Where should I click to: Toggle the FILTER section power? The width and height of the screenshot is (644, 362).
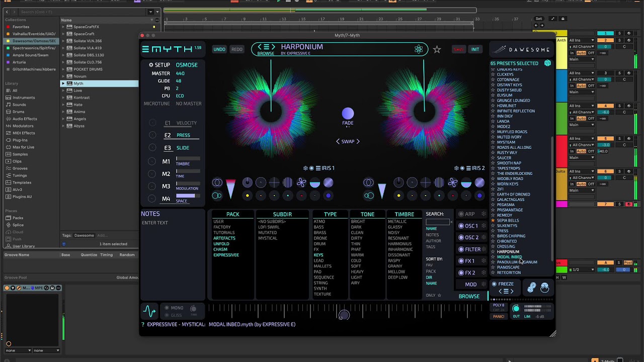coord(461,249)
